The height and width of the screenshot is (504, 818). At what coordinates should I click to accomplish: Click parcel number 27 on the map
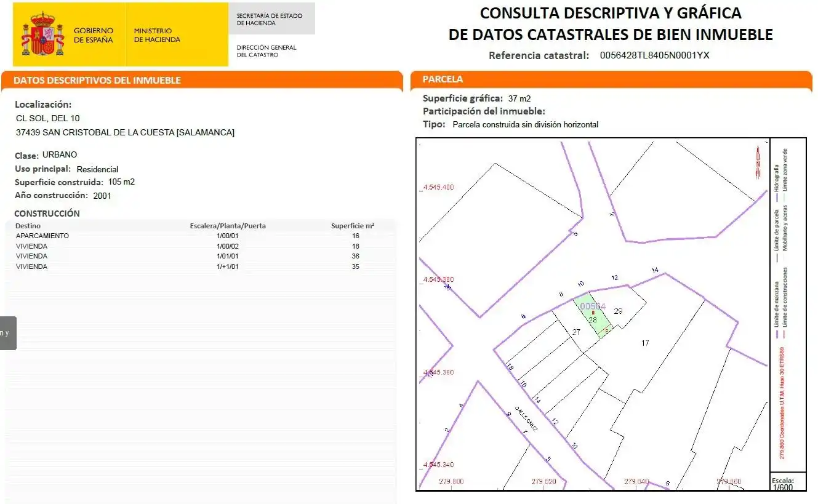[576, 332]
